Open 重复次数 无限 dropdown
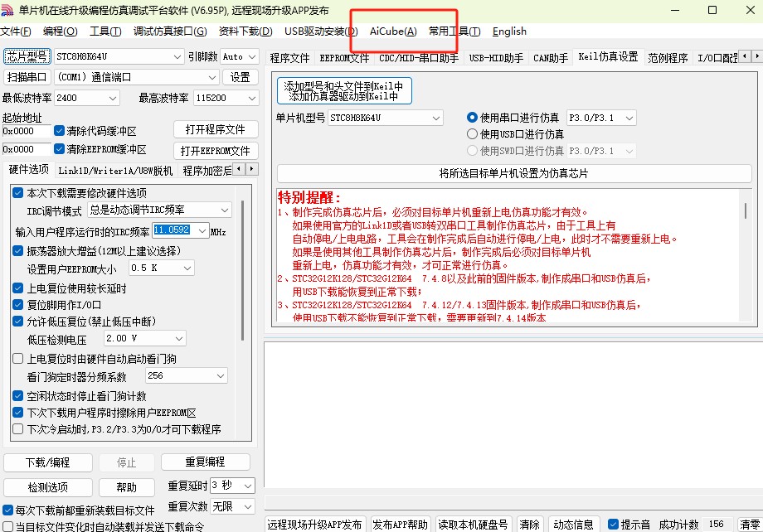 [232, 506]
